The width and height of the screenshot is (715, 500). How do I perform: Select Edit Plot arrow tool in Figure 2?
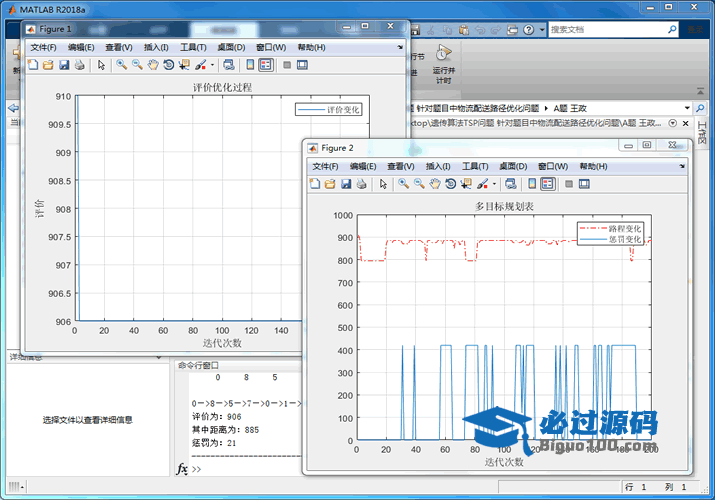(383, 184)
